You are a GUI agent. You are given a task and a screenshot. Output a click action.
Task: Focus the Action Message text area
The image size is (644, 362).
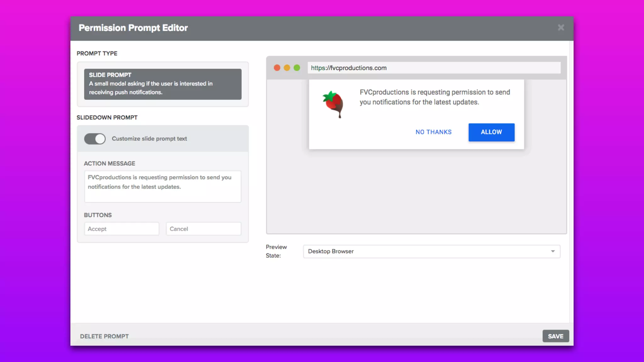tap(163, 187)
